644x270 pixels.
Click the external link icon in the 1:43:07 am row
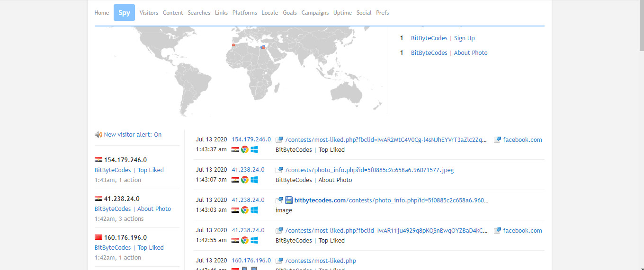coord(279,170)
